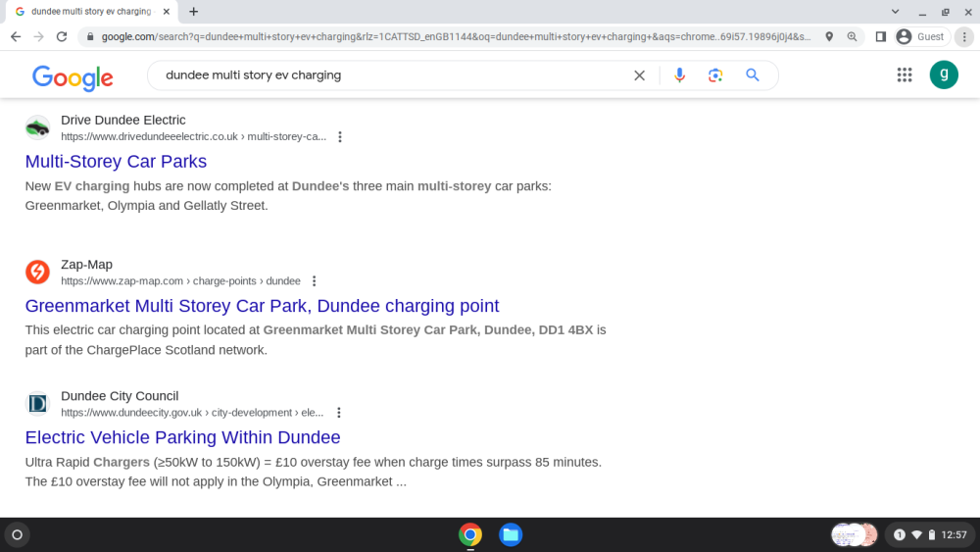Open more options for Dundee City Council result
The image size is (980, 552).
point(339,413)
